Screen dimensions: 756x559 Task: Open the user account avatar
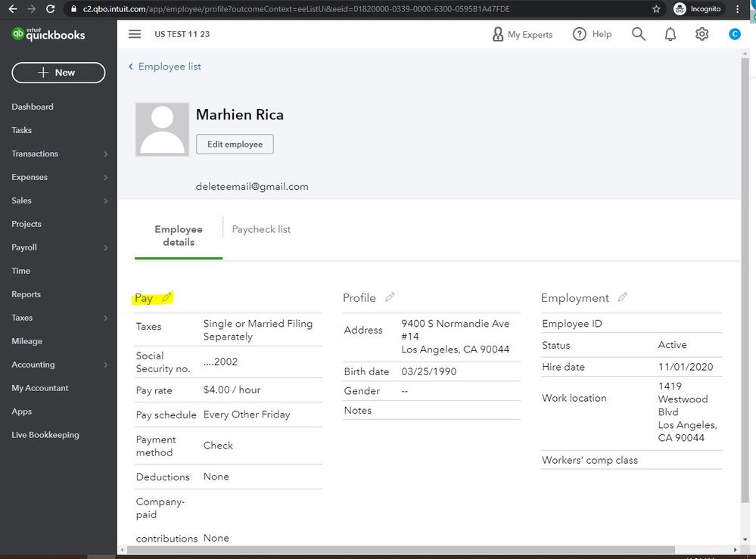coord(734,34)
